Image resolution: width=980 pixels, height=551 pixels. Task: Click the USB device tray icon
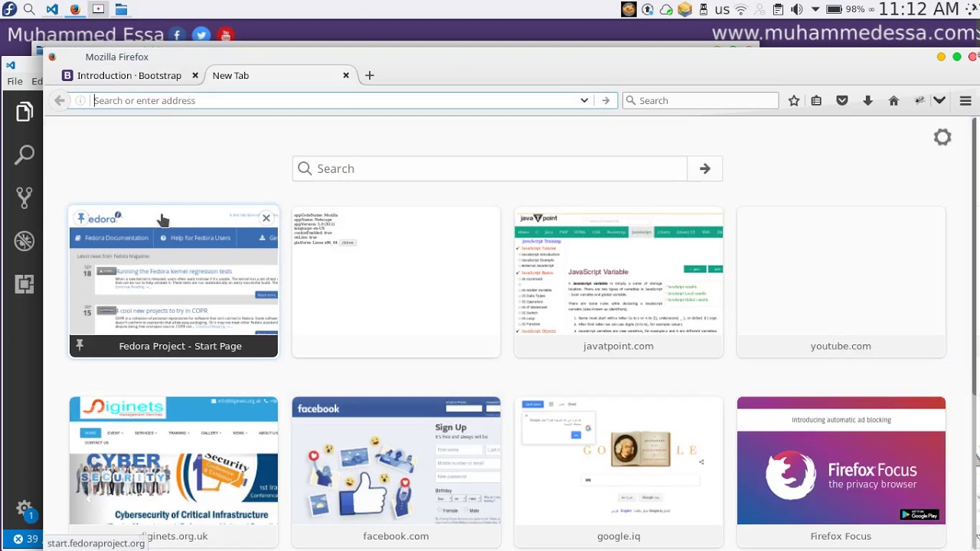704,10
